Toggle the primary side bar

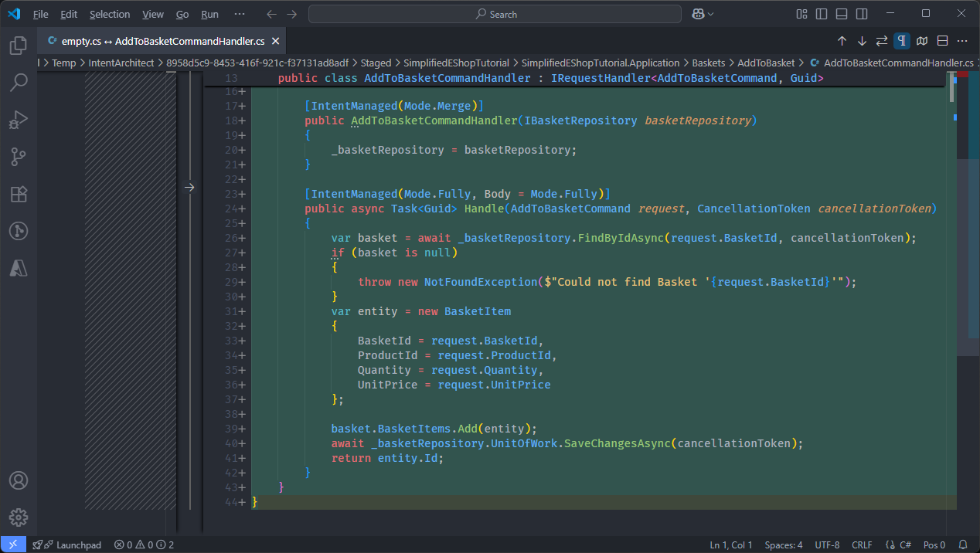coord(822,14)
